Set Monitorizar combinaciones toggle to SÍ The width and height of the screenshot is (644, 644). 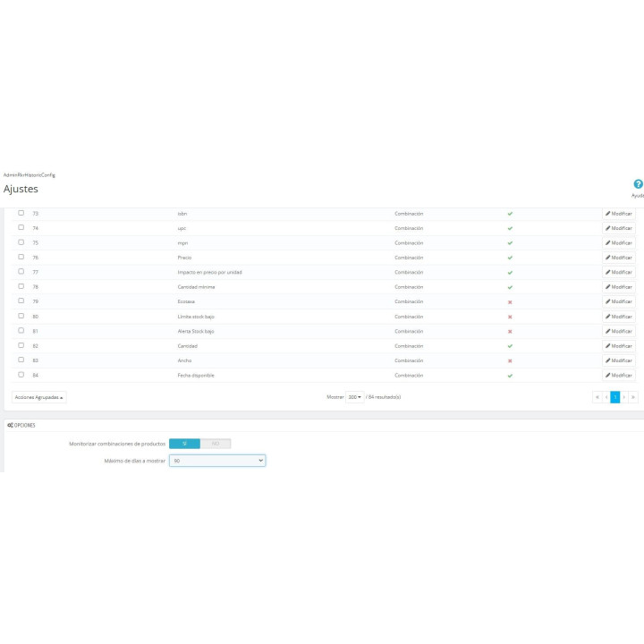[184, 444]
